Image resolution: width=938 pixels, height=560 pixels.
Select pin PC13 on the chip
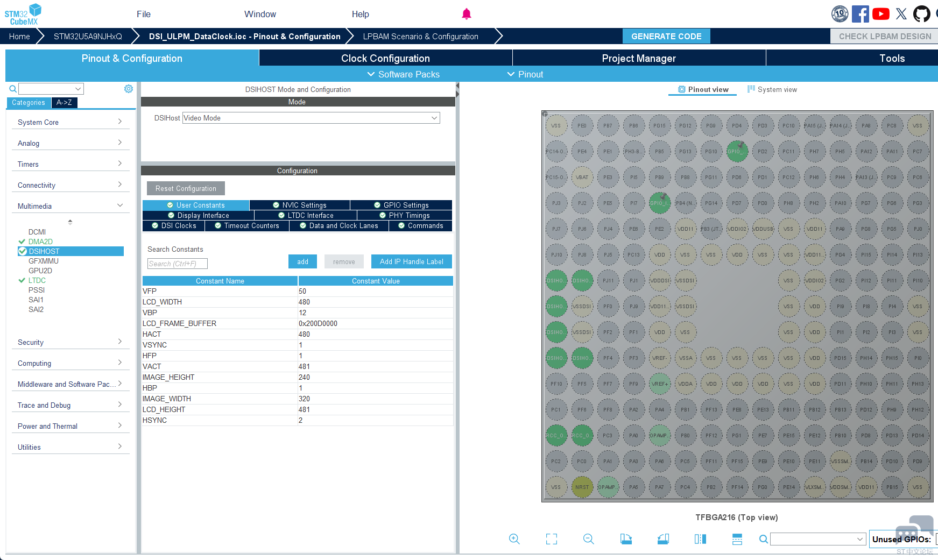point(633,255)
